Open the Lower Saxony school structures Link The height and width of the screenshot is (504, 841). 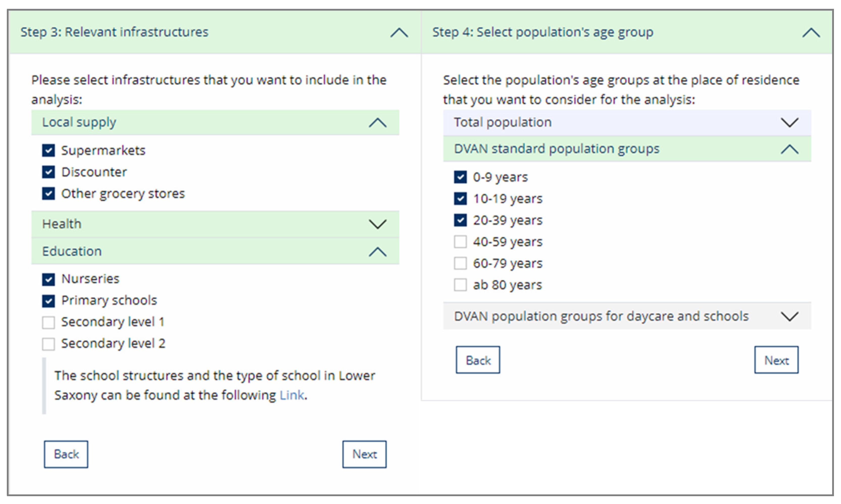click(x=291, y=395)
